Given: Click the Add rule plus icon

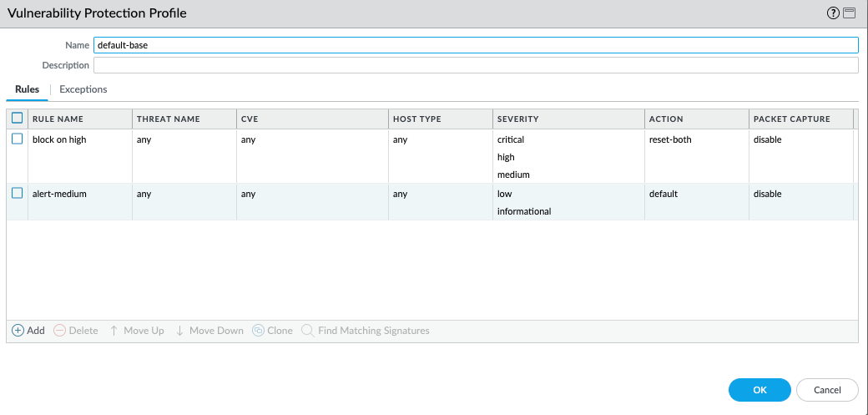Looking at the screenshot, I should pyautogui.click(x=18, y=331).
